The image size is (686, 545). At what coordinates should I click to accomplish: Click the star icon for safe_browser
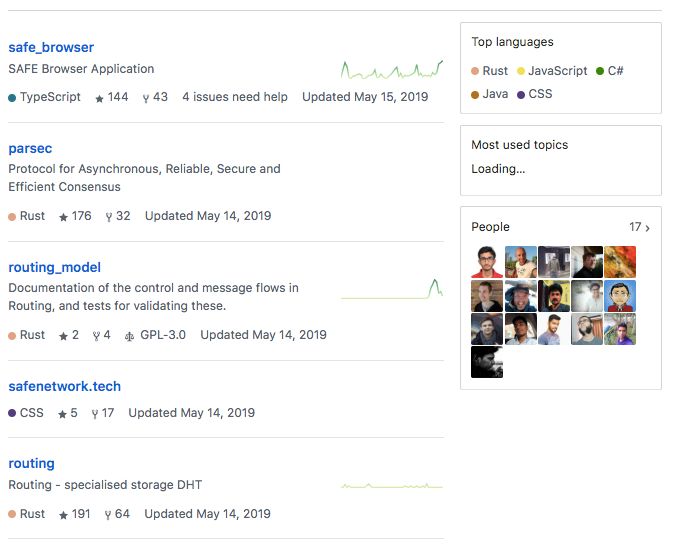click(x=99, y=98)
